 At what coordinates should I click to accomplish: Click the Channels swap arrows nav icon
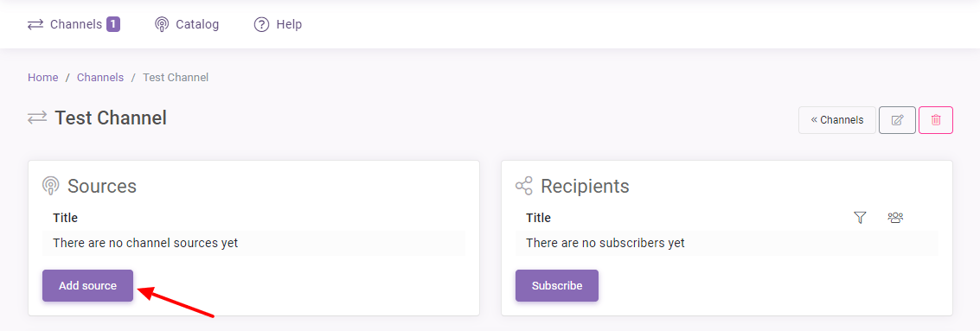click(x=35, y=24)
